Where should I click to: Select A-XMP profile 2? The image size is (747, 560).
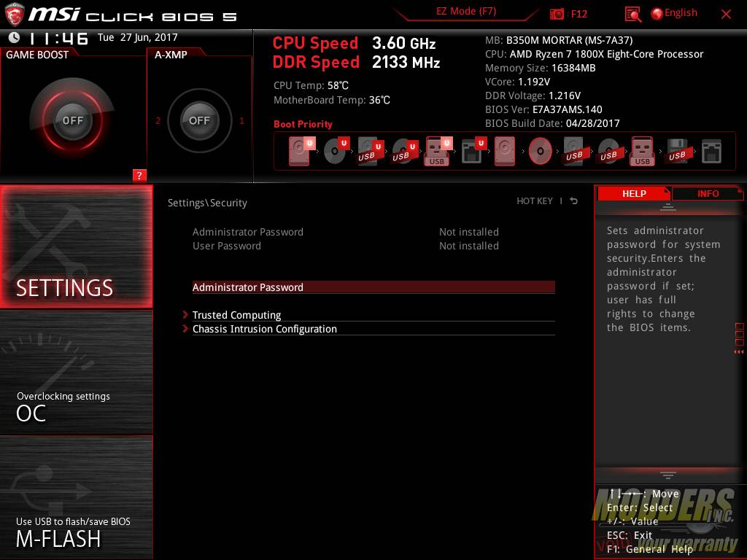pyautogui.click(x=158, y=120)
